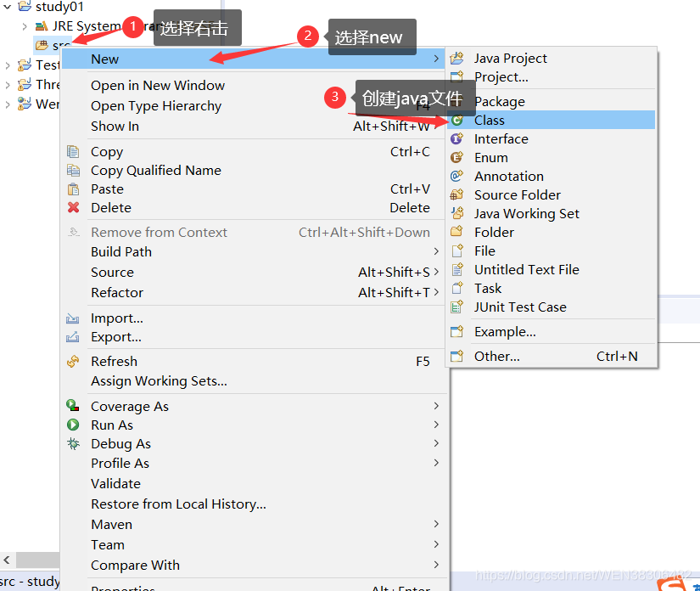
Task: Open the Build Path submenu arrow
Action: point(436,251)
